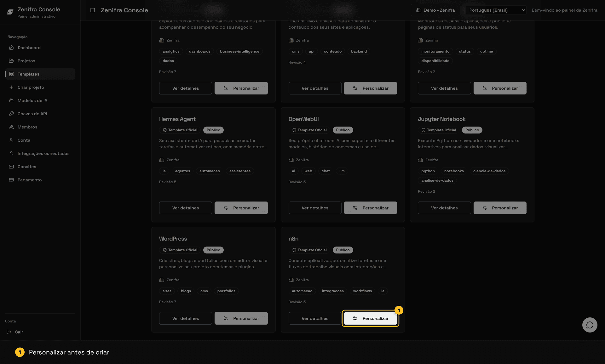This screenshot has height=364, width=605.
Task: Click Ver detalhes on the cms template card
Action: point(315,88)
